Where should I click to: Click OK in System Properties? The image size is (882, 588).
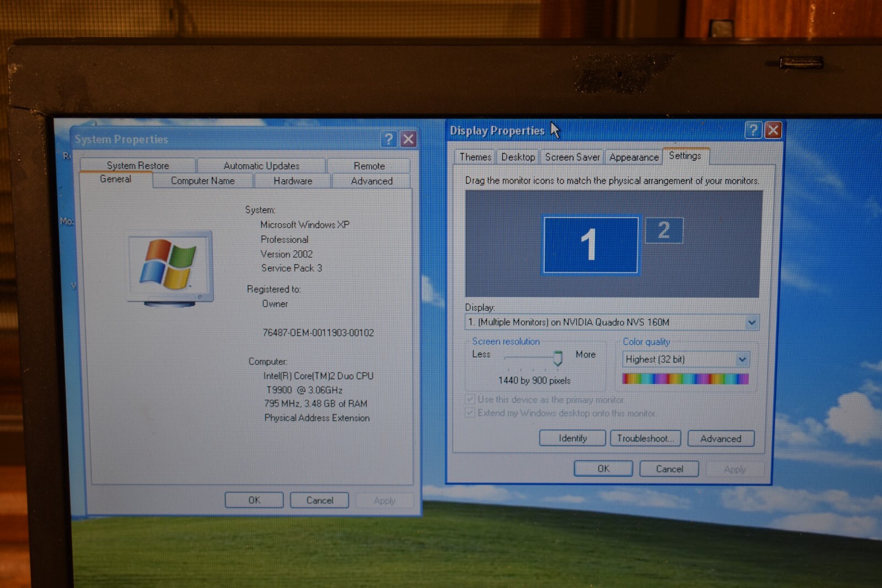254,500
